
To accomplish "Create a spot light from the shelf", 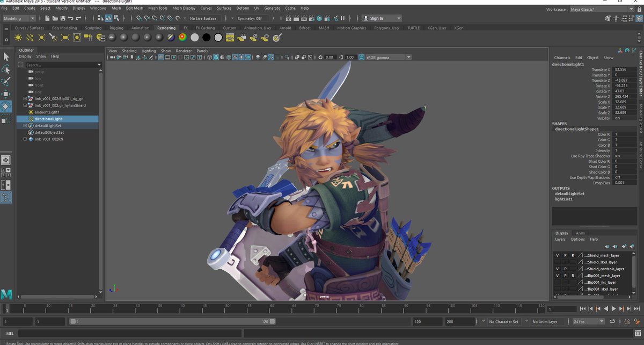I will point(53,38).
